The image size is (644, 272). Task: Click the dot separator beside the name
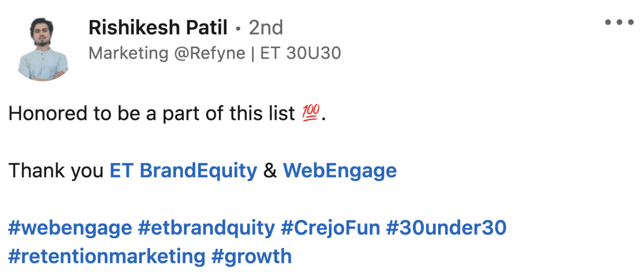pos(238,29)
